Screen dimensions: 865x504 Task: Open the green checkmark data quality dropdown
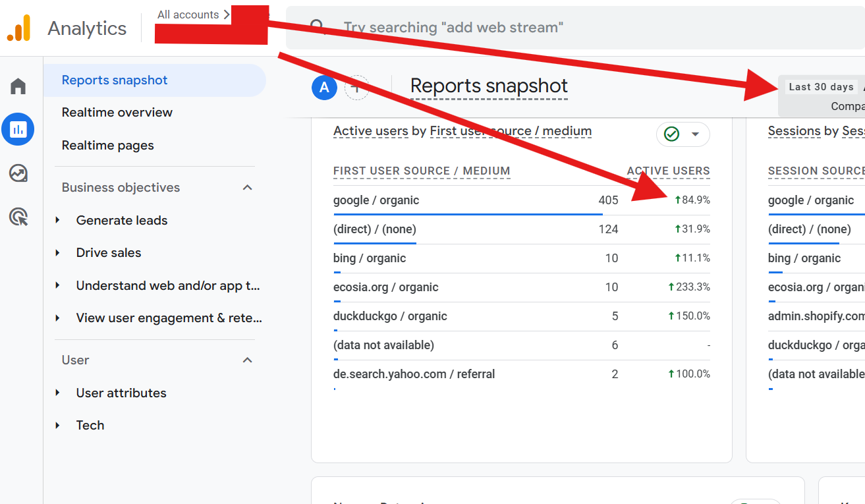(683, 134)
